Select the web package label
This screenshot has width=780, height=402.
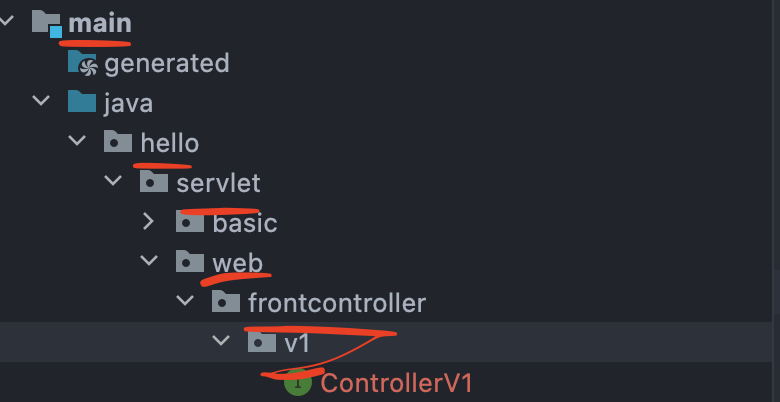[237, 262]
